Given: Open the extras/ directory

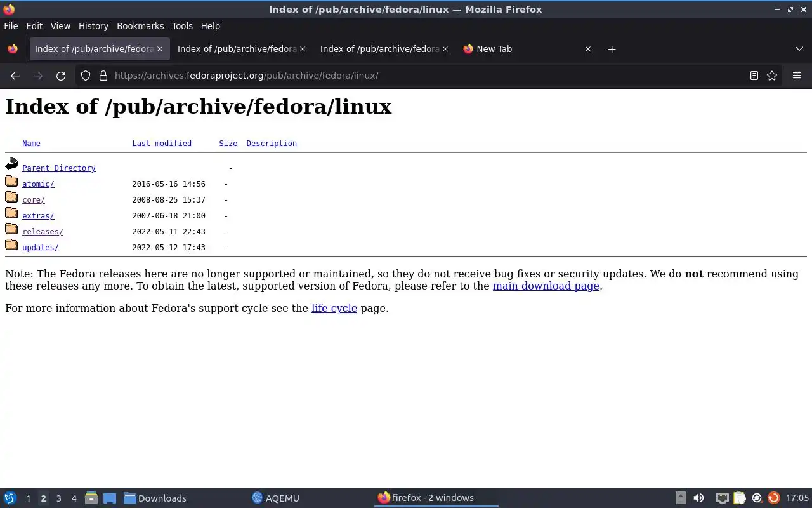Looking at the screenshot, I should coord(38,216).
